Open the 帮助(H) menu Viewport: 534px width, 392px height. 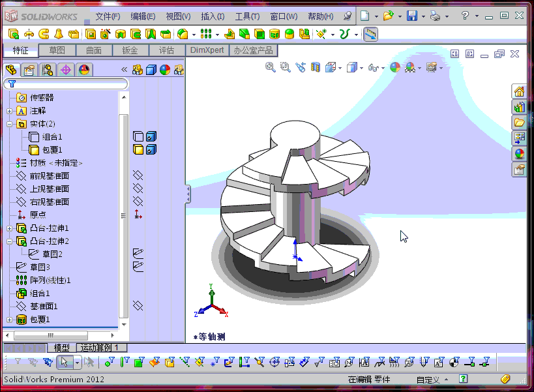coord(321,16)
